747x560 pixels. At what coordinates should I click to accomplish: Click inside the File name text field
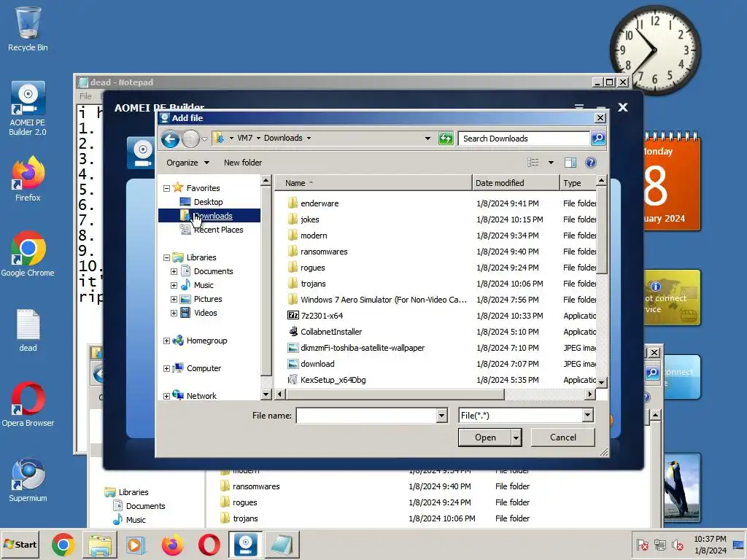point(366,416)
